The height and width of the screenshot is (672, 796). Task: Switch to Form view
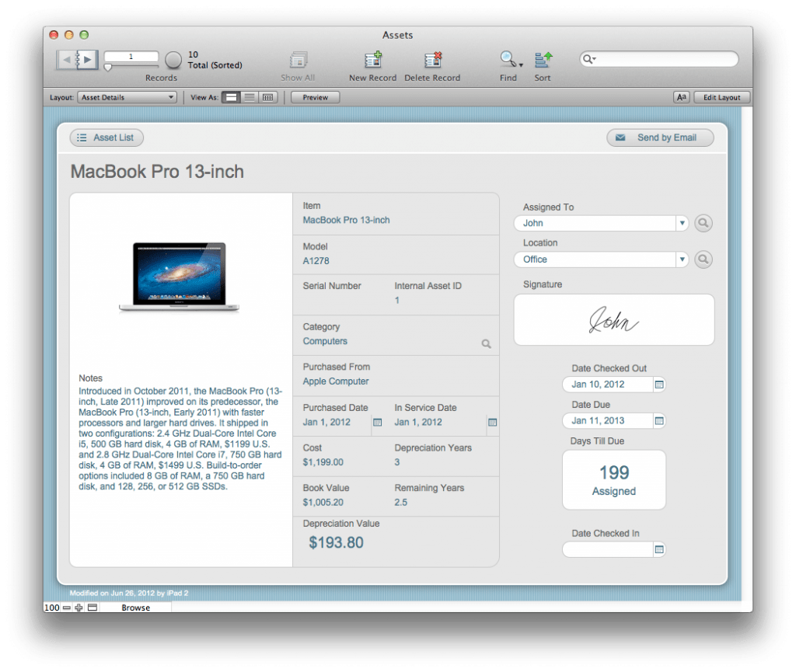tap(231, 97)
